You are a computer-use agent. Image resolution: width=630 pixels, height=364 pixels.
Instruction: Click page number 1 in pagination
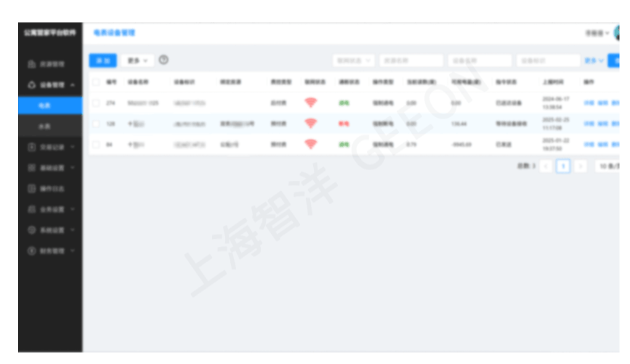pos(563,166)
